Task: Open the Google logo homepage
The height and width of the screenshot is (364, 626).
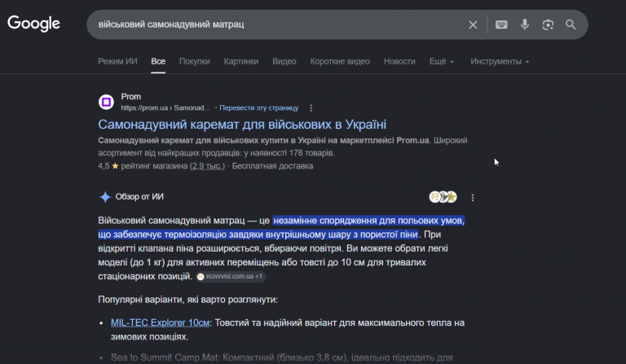Action: [x=33, y=24]
